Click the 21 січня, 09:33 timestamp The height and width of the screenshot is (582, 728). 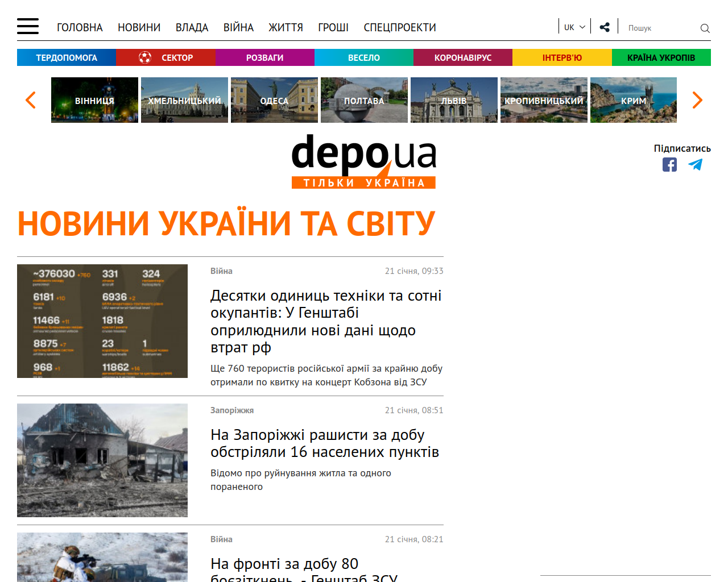(414, 271)
